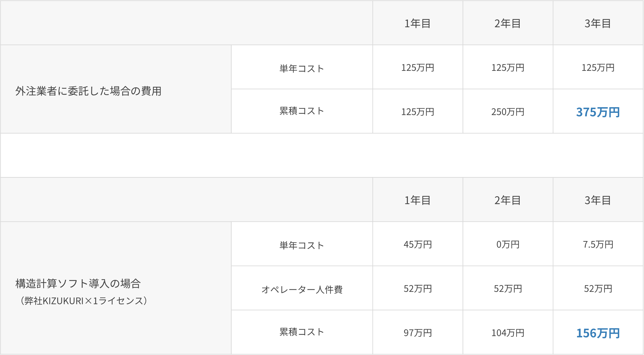This screenshot has width=644, height=355.
Task: Click the 45万円 cell
Action: (418, 244)
